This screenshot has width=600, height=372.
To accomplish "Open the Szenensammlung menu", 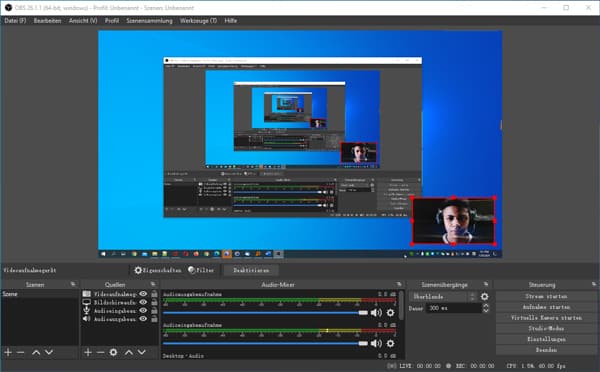I will pos(149,21).
